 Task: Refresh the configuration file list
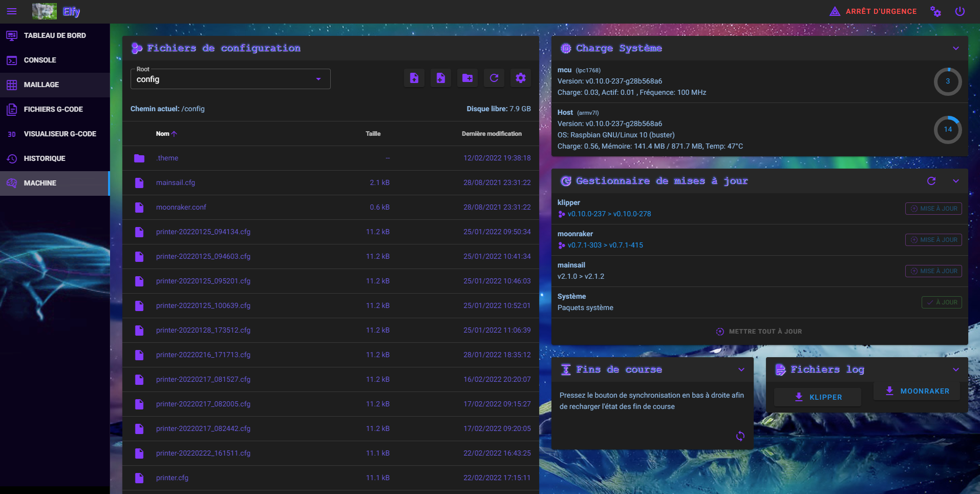tap(494, 78)
